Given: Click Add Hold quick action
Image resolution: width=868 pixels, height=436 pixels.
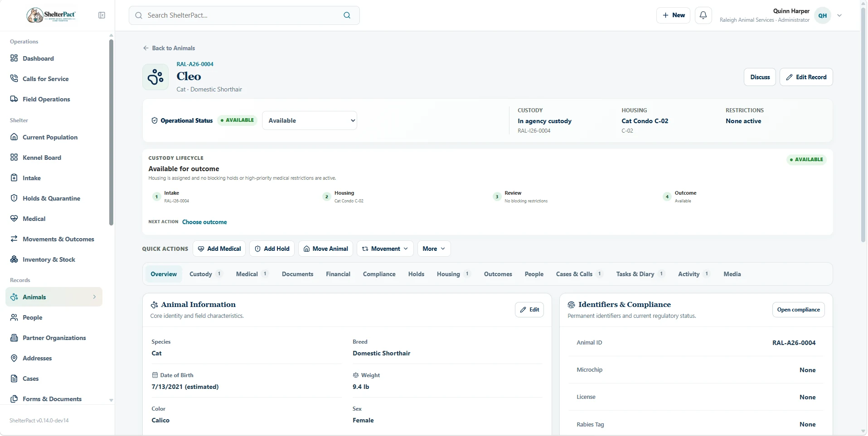Looking at the screenshot, I should 272,249.
